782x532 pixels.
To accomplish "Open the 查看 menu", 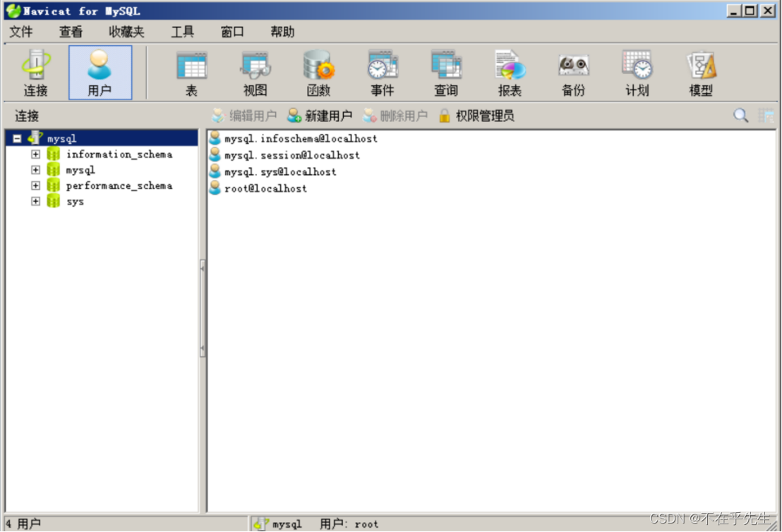I will (x=71, y=32).
